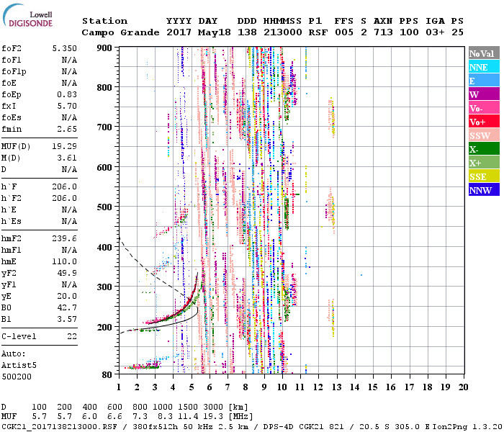Click the 10 MHz frequency axis label
Viewport: 504px width, 432px height.
(x=282, y=387)
